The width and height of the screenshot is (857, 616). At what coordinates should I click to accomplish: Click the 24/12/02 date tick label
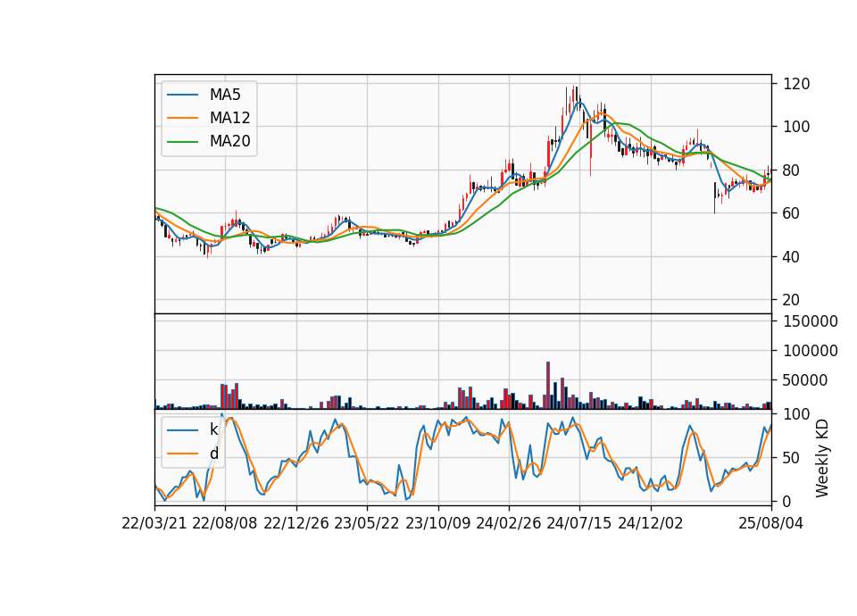[651, 524]
